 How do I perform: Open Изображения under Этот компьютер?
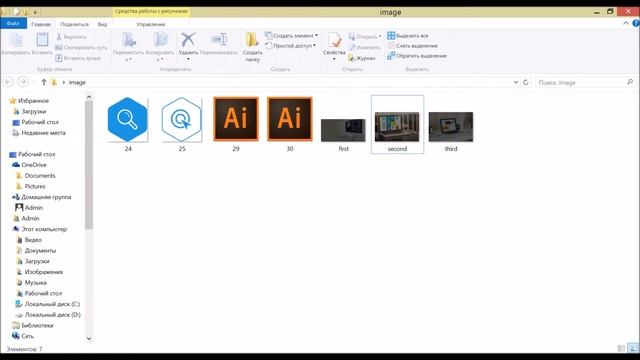(40, 272)
